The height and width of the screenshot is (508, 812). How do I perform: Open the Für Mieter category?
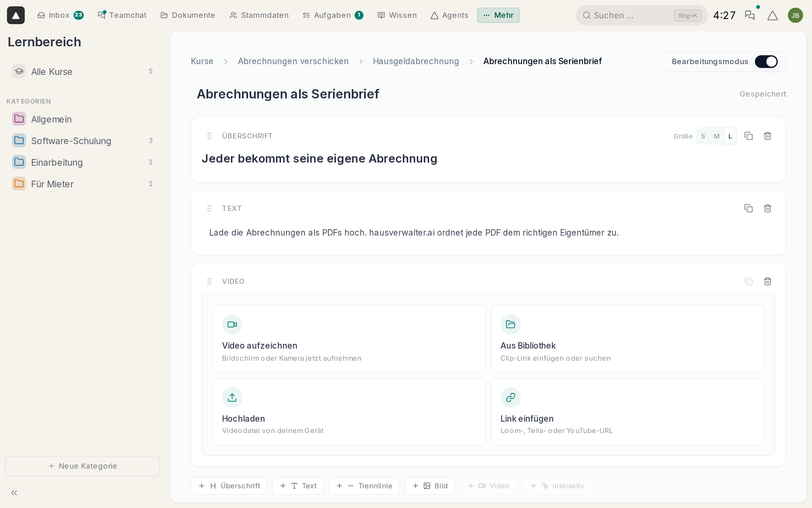pos(82,184)
